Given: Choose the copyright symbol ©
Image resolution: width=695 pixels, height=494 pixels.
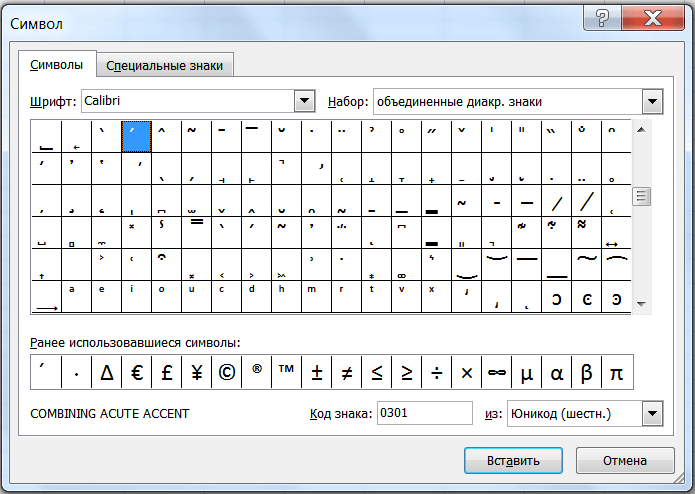Looking at the screenshot, I should click(x=227, y=373).
